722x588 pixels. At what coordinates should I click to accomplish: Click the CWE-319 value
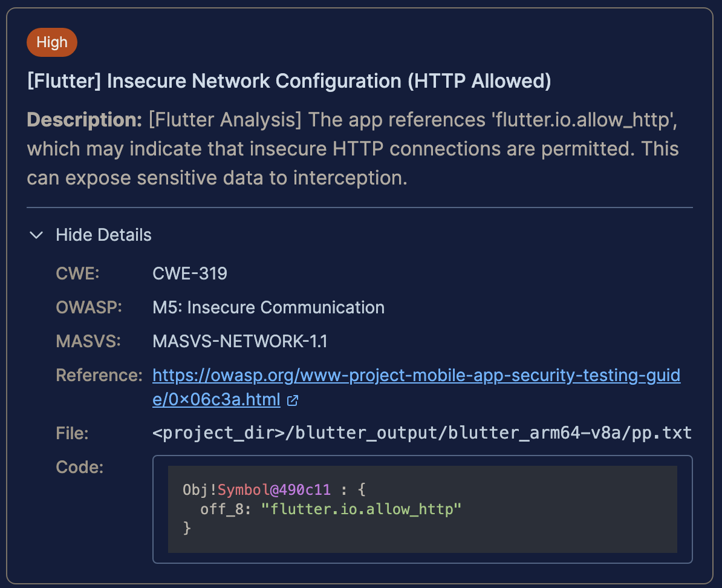190,273
